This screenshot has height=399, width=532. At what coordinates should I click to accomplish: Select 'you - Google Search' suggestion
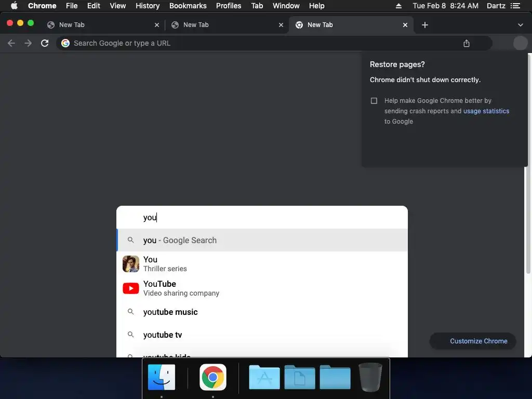pos(262,240)
